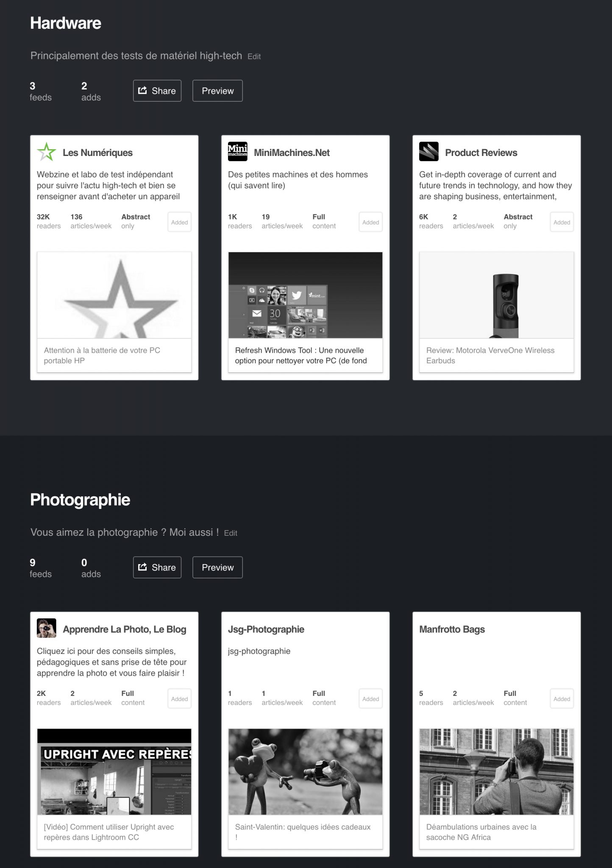612x868 pixels.
Task: Click the Product Reviews logo icon
Action: pos(429,152)
